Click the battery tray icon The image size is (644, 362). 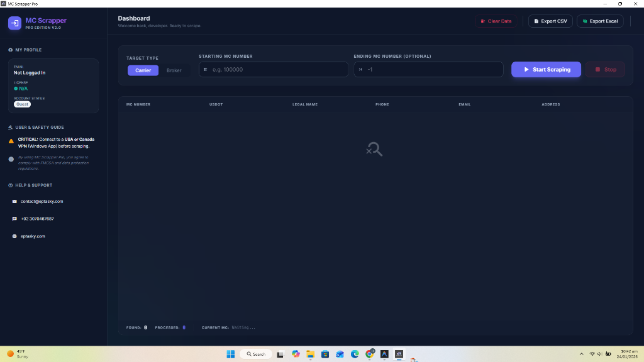608,354
